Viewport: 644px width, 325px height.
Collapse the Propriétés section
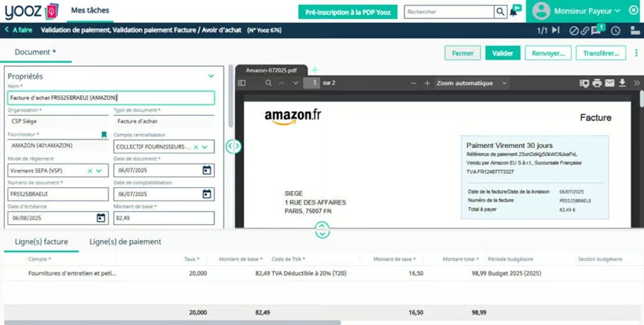[x=211, y=76]
